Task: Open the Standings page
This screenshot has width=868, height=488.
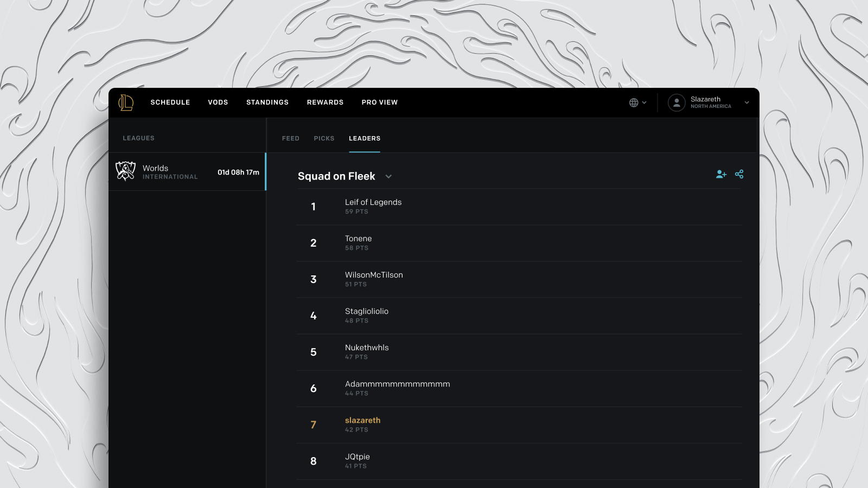Action: click(267, 102)
